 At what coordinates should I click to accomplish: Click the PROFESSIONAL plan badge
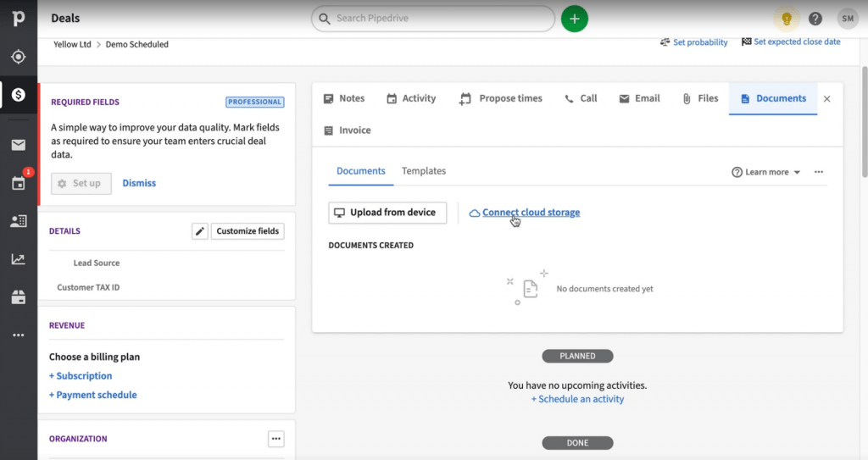pyautogui.click(x=254, y=102)
